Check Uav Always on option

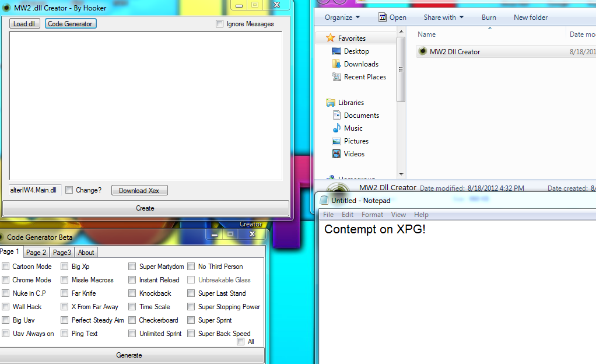click(6, 334)
